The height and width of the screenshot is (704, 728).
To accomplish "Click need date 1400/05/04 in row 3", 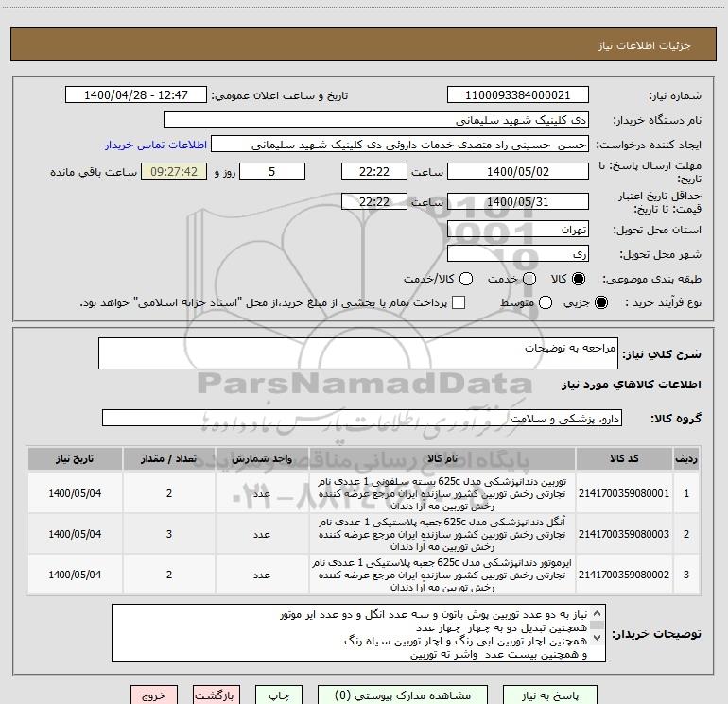I will pos(75,575).
